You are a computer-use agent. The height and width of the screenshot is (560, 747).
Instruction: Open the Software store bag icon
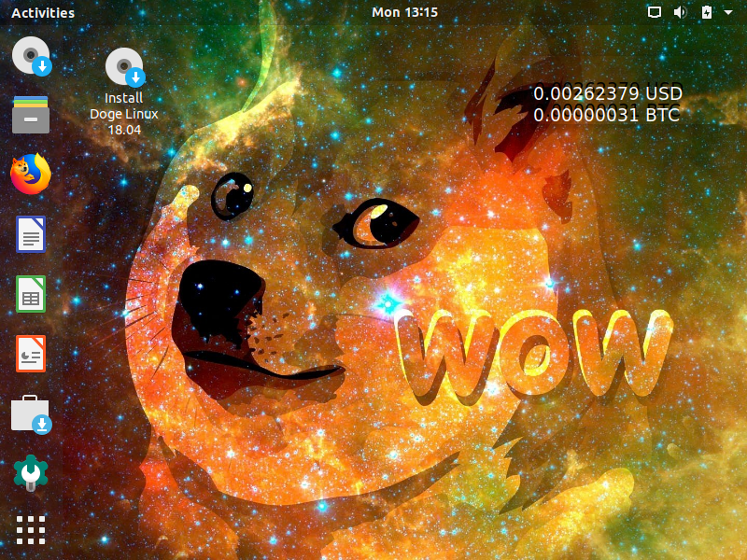[x=31, y=414]
